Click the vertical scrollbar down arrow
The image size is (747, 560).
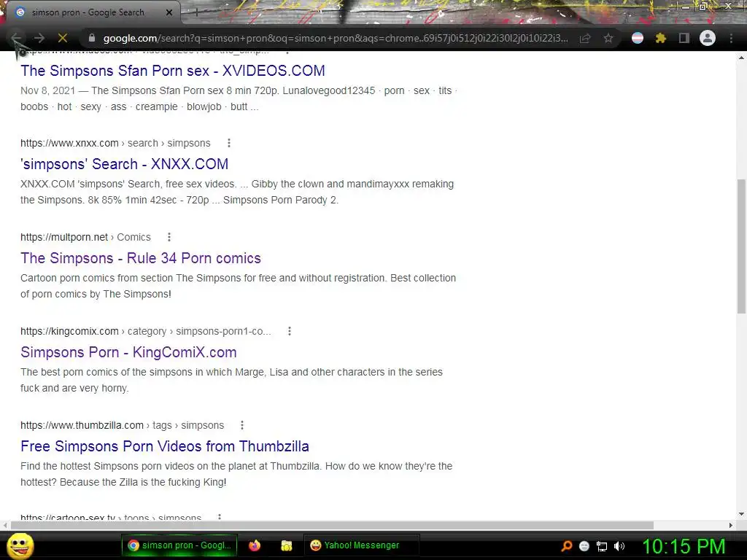click(741, 514)
